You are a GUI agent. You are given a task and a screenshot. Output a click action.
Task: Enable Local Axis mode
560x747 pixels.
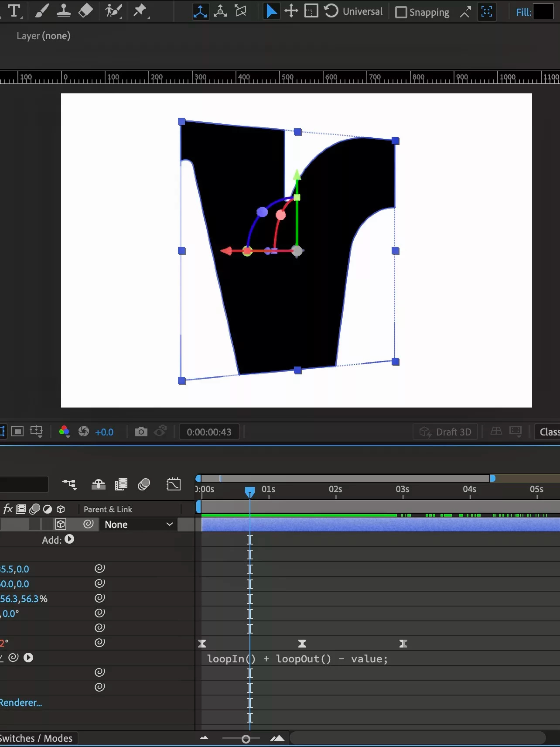pos(200,11)
